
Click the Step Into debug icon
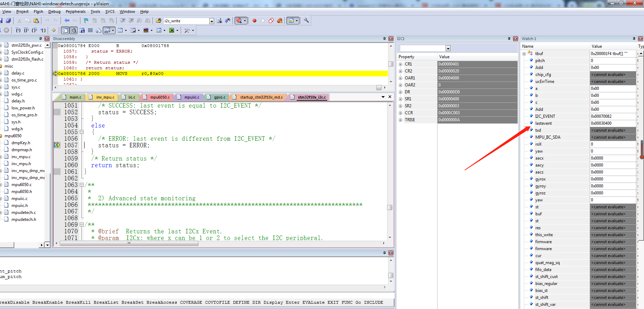pos(18,30)
